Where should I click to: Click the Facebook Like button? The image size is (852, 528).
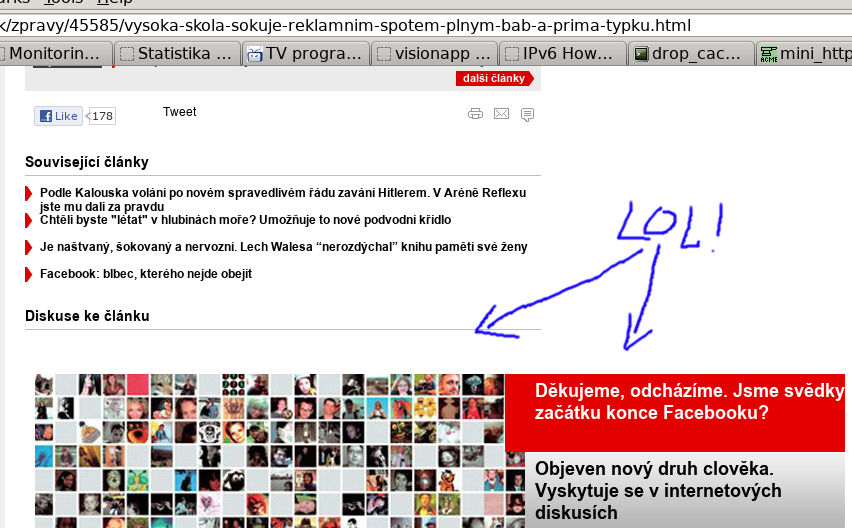pos(59,116)
